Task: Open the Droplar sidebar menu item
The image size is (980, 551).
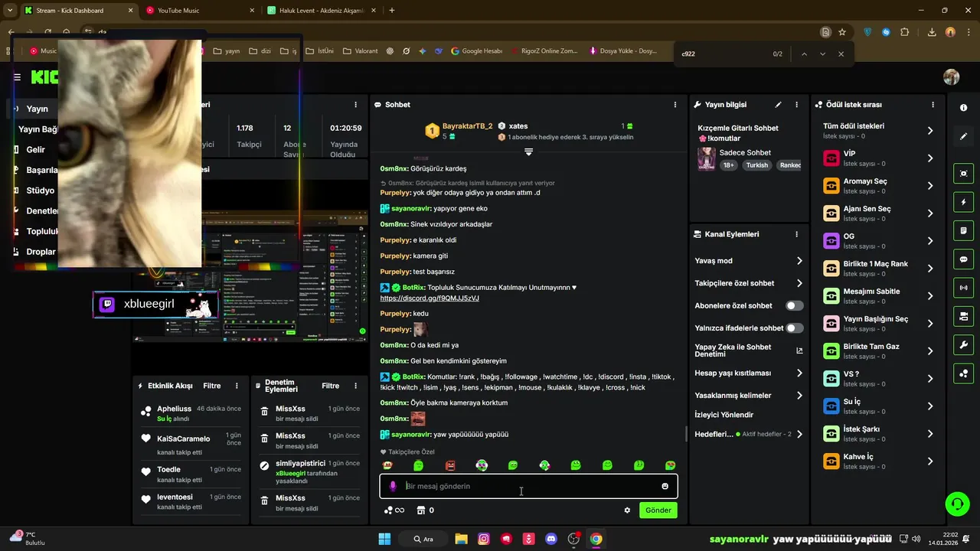Action: pos(41,252)
